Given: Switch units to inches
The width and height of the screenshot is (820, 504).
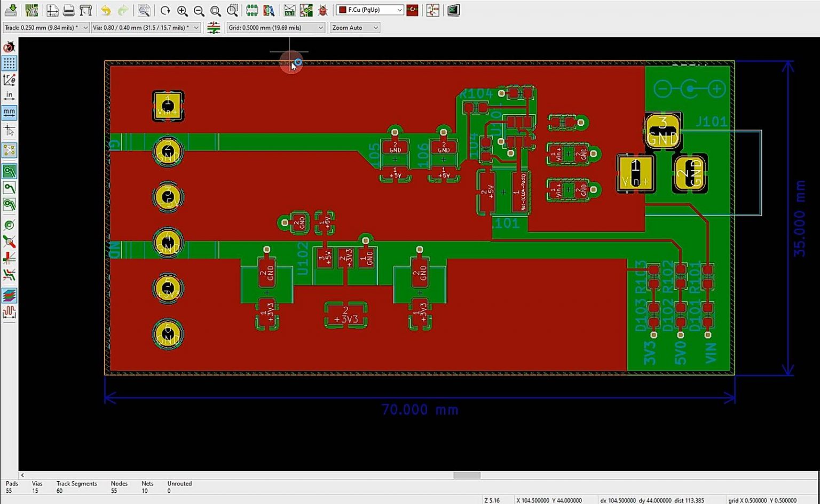Looking at the screenshot, I should pyautogui.click(x=9, y=94).
